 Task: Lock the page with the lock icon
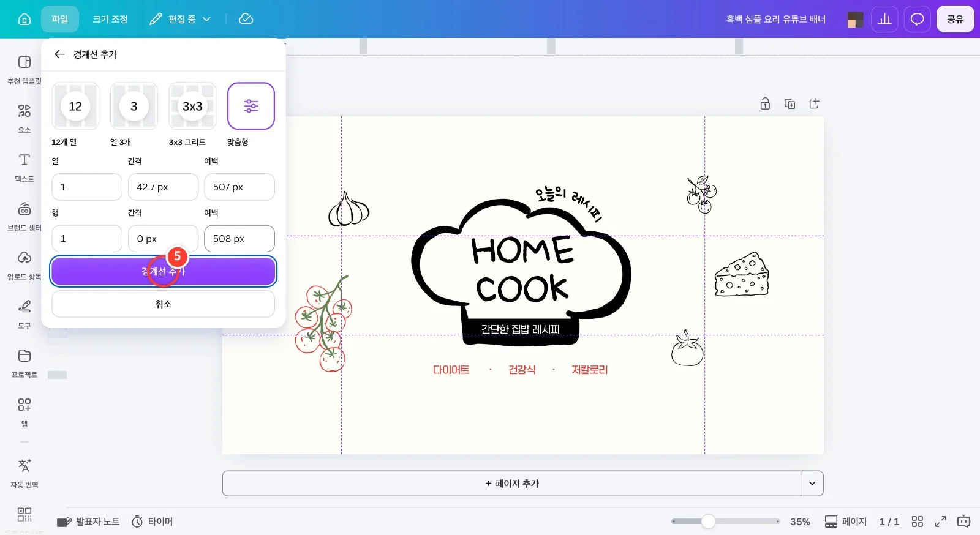tap(765, 103)
